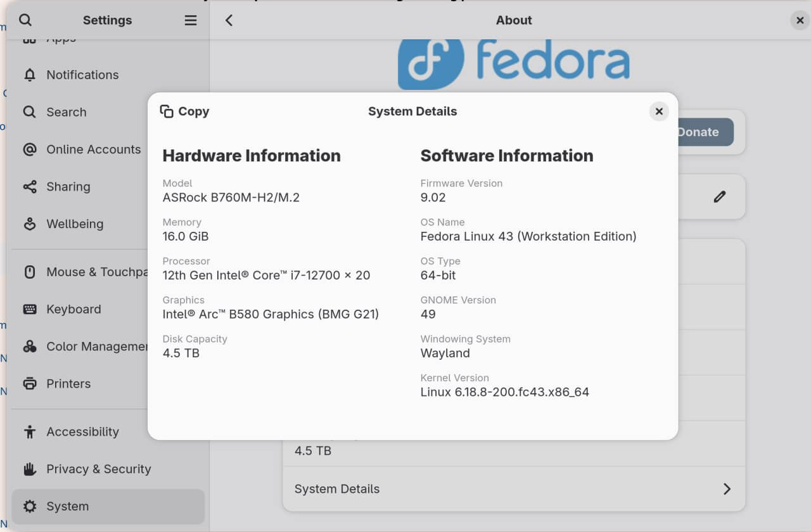Image resolution: width=811 pixels, height=532 pixels.
Task: Click the Online Accounts @ icon
Action: 30,149
